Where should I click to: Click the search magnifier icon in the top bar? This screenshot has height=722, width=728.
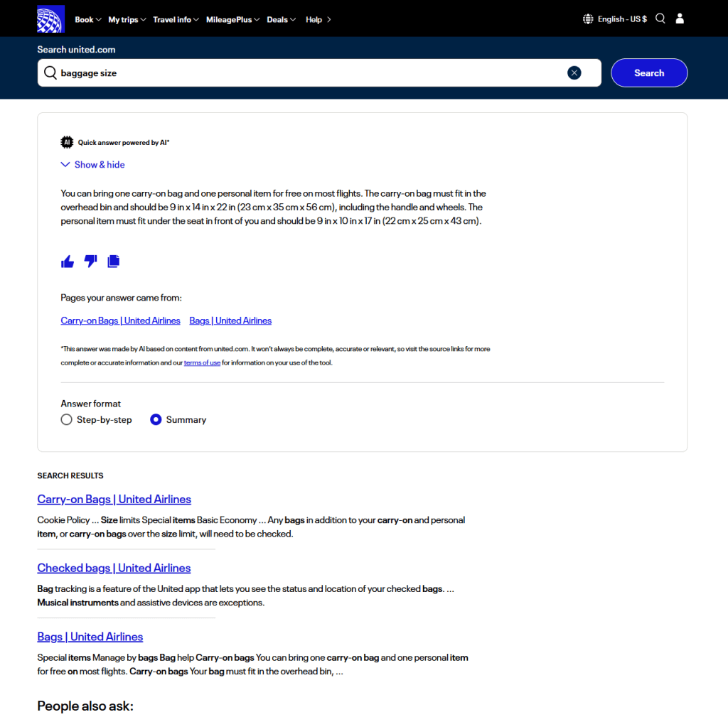pyautogui.click(x=660, y=18)
